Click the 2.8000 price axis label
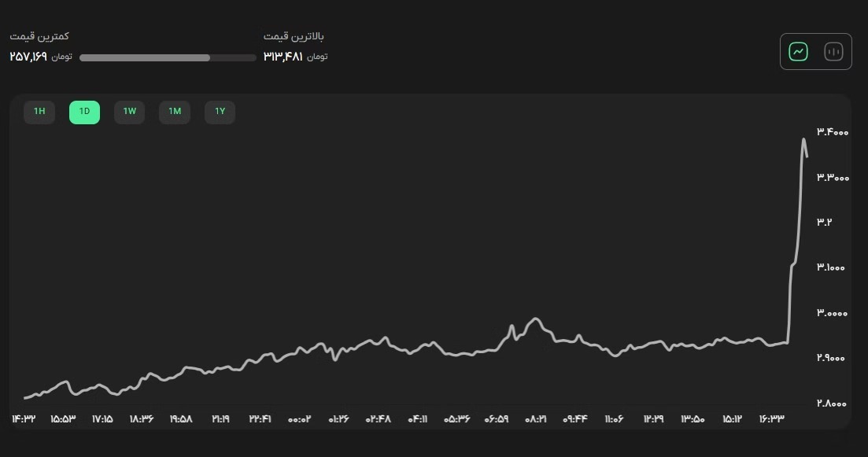Viewport: 868px width, 457px height. (833, 404)
